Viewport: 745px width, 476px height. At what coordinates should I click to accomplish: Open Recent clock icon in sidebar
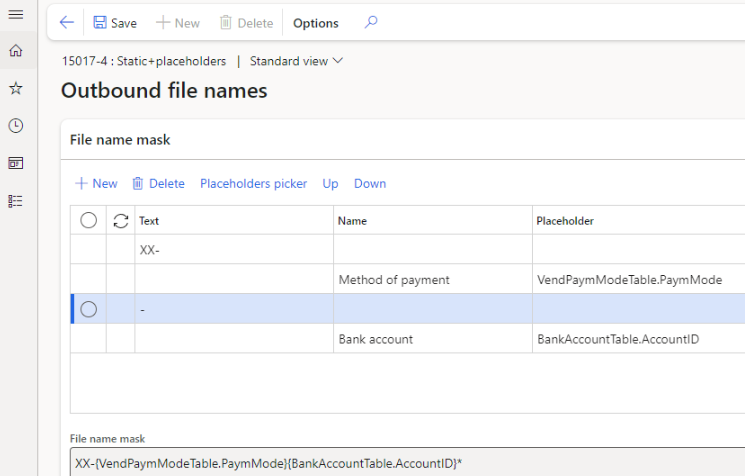click(x=15, y=125)
